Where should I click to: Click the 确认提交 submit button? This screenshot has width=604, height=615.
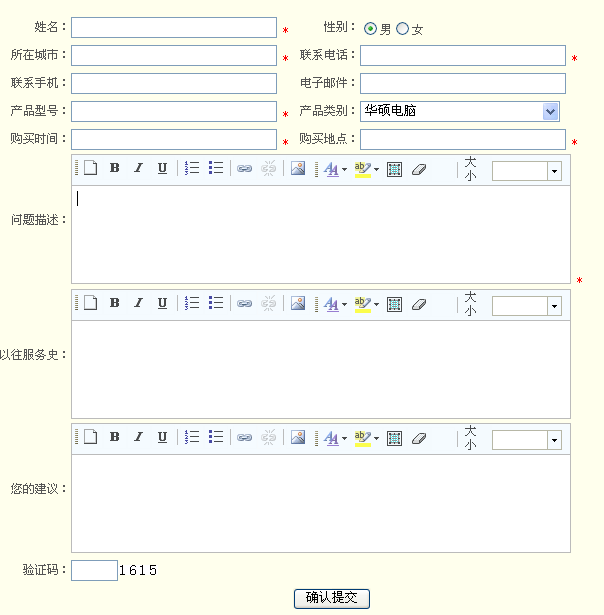pyautogui.click(x=332, y=599)
